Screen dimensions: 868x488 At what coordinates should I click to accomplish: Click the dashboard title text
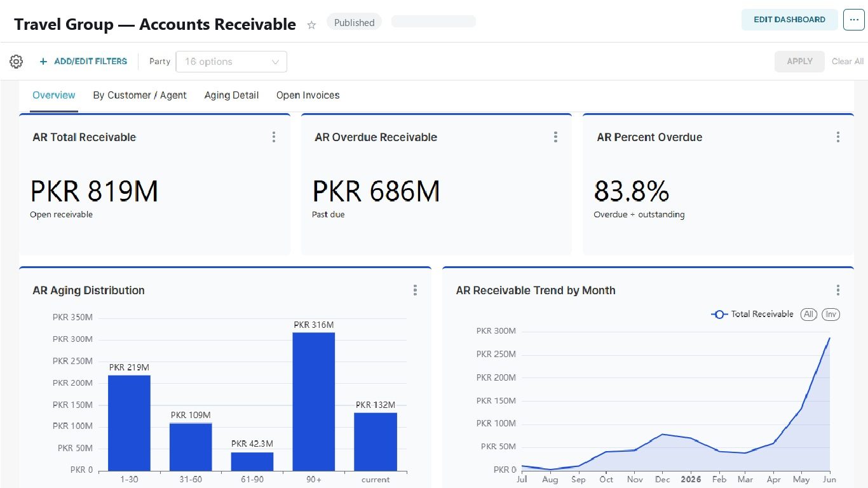[x=155, y=25]
